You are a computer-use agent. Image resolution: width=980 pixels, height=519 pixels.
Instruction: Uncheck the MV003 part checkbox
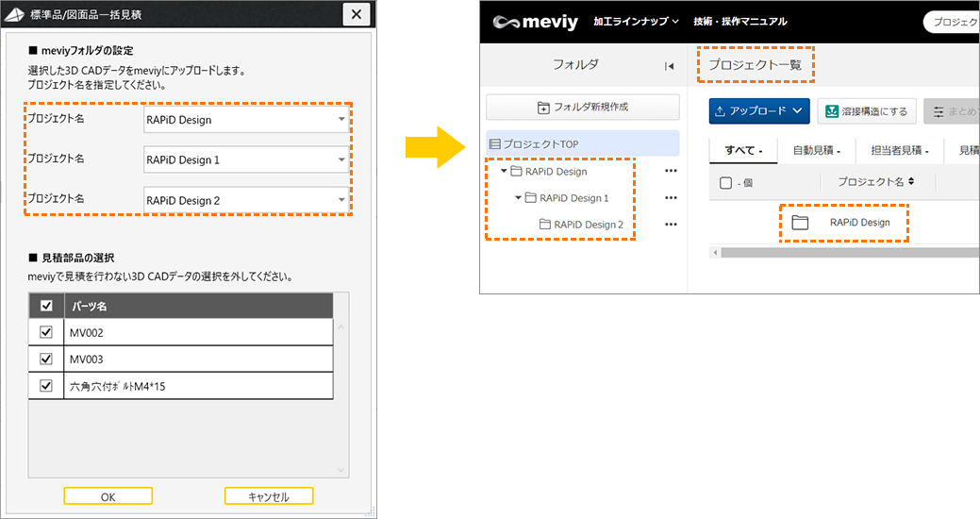46,359
